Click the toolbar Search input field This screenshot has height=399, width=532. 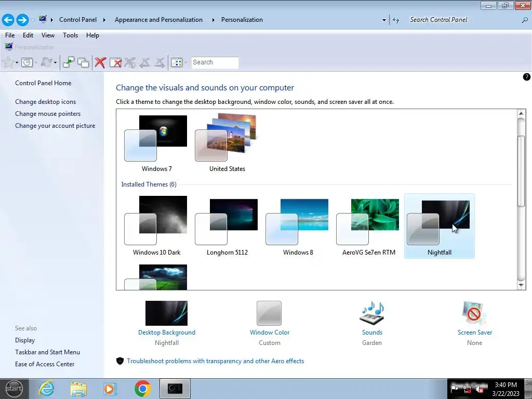pos(215,62)
